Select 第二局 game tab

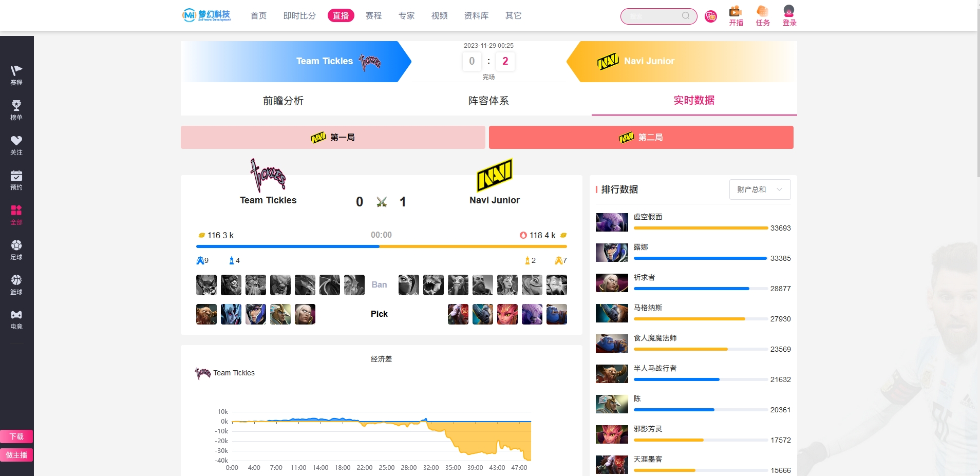[x=641, y=138]
